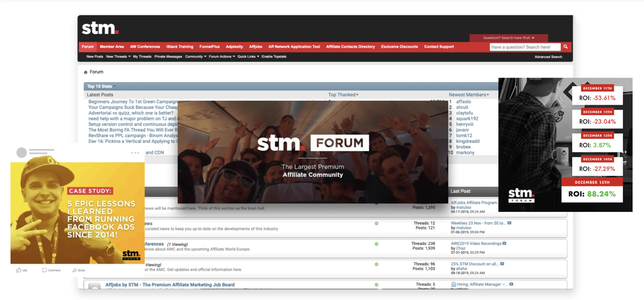Open Aff Network Application Tool
The image size is (644, 300).
294,47
